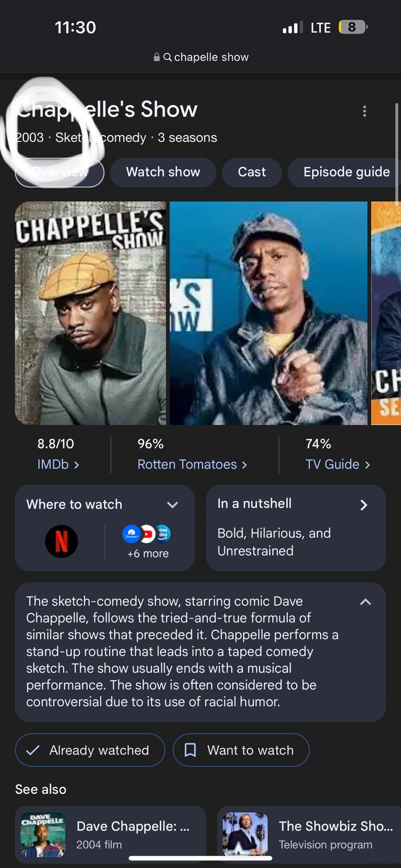Tap the magnifier icon in address bar
This screenshot has width=401, height=868.
(168, 57)
